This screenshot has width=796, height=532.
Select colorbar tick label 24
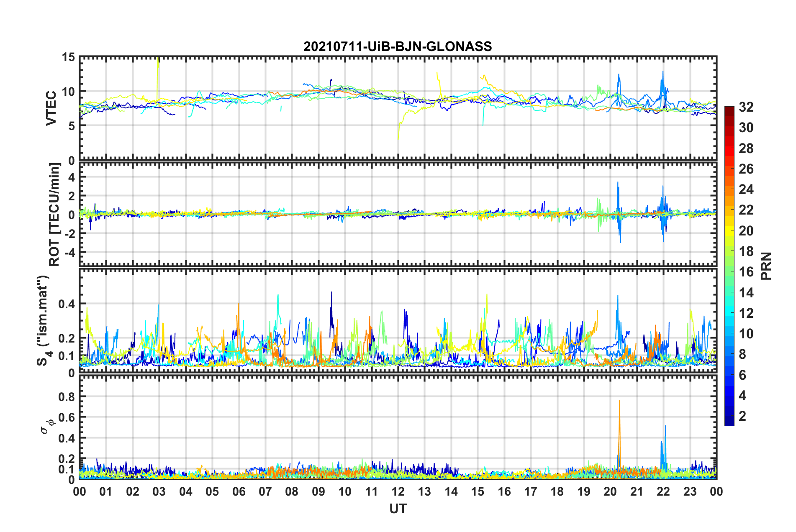click(x=746, y=189)
